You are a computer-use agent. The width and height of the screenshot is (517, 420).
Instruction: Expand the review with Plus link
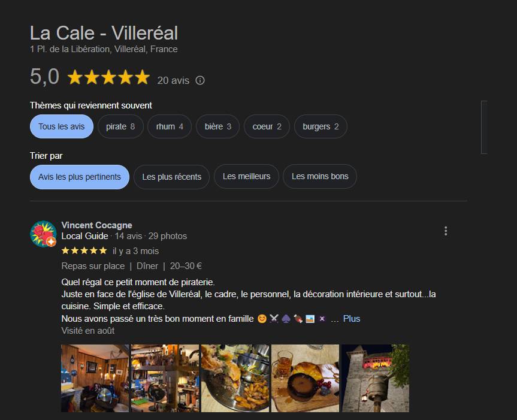(352, 319)
